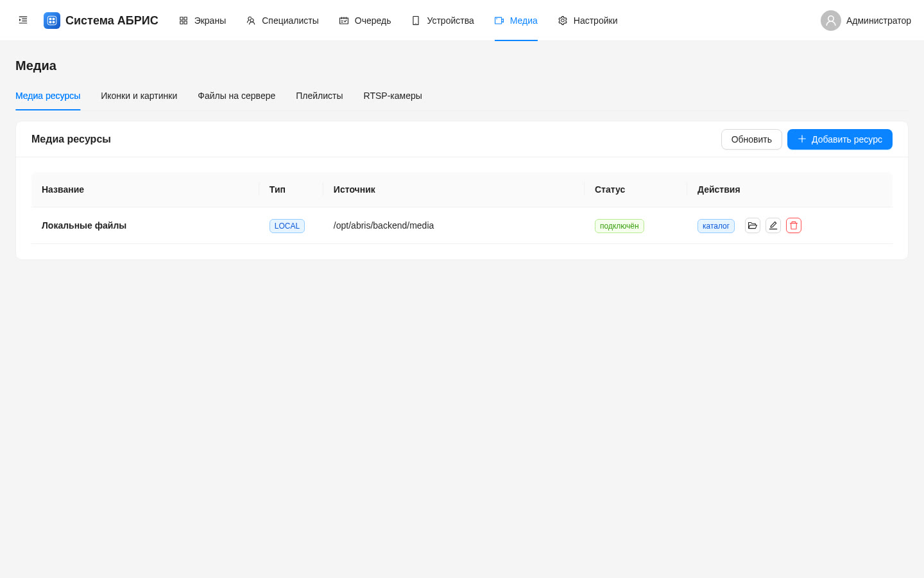Open Настройки navigation item
Viewport: 924px width, 578px height.
coord(588,21)
